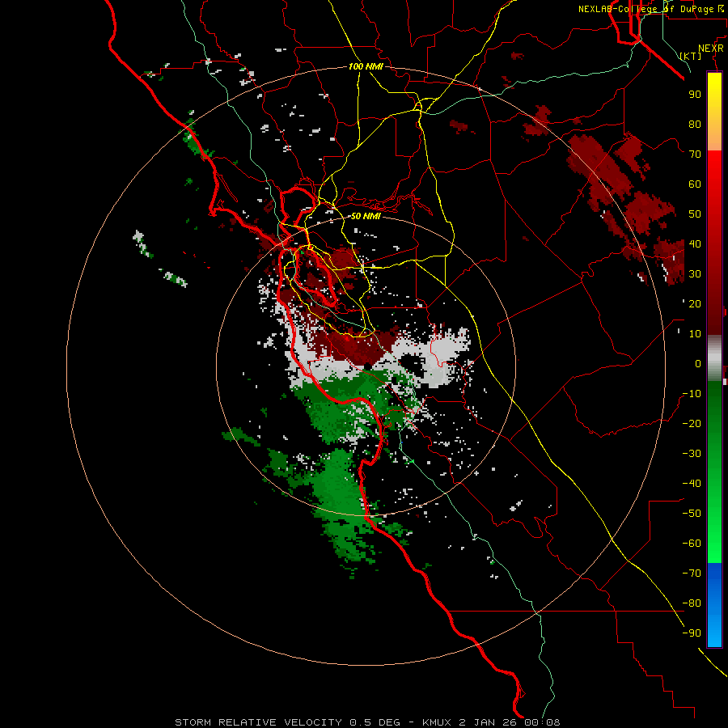Select the -10 value on velocity scale
728x728 pixels.
coord(692,394)
